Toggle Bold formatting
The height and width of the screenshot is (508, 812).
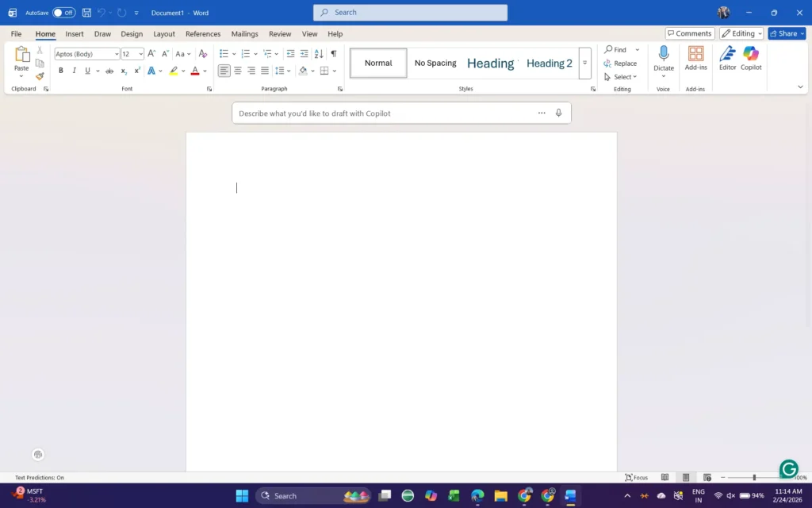[61, 71]
